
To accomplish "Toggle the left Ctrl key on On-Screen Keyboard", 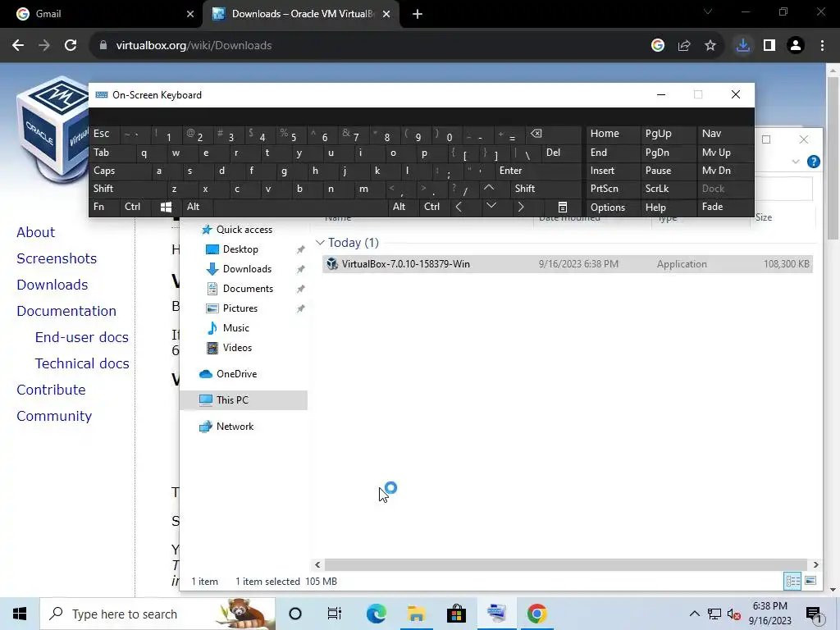I will 137,207.
